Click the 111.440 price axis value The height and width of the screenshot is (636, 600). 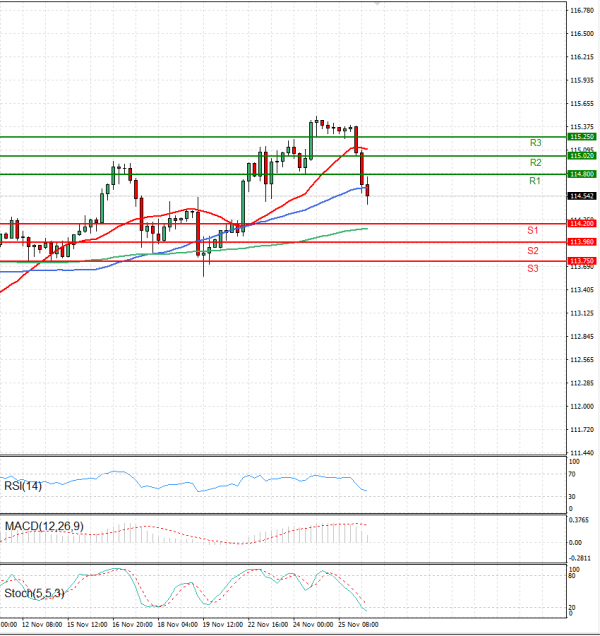[582, 453]
